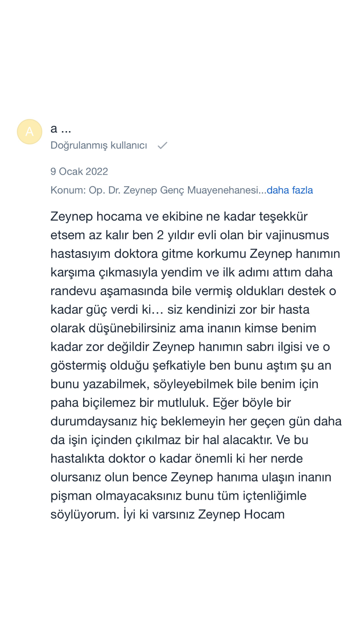This screenshot has width=362, height=644.
Task: Expand location with "daha fazla" link
Action: [290, 190]
